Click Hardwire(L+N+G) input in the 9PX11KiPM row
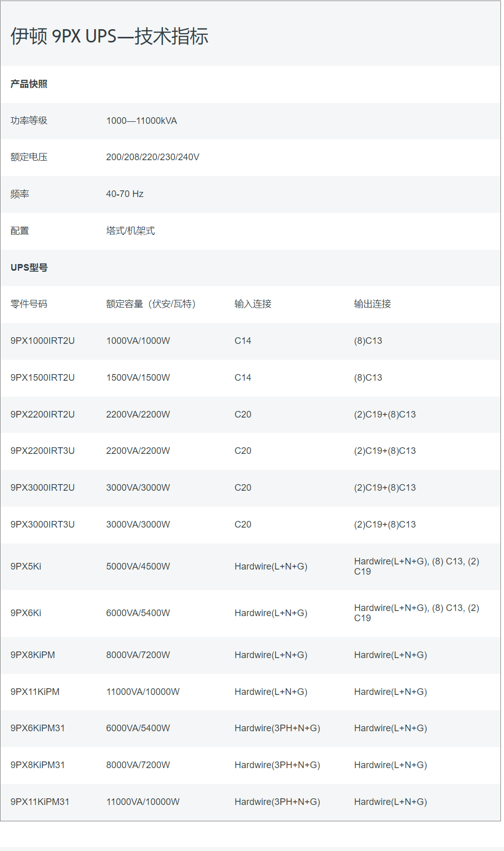The image size is (504, 851). [x=271, y=692]
